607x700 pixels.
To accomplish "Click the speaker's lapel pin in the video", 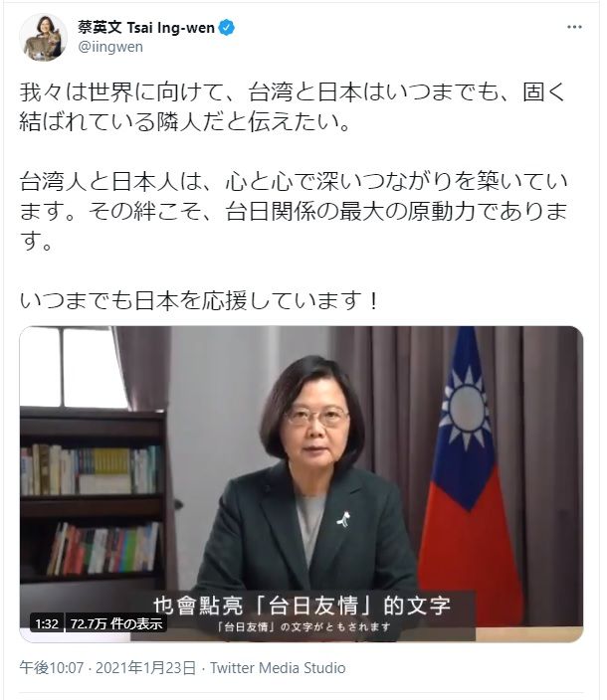I will point(344,519).
